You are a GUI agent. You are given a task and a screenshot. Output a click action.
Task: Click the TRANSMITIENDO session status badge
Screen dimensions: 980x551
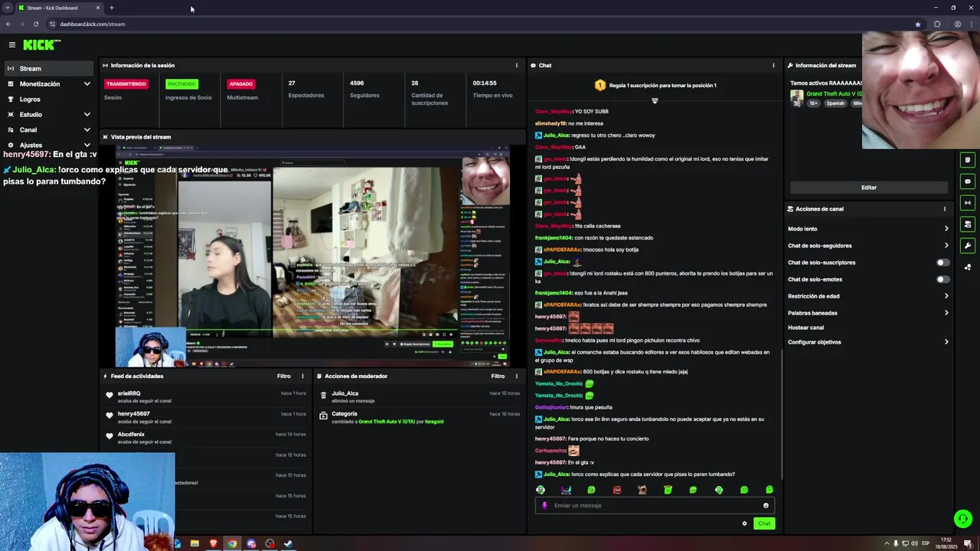(x=126, y=83)
